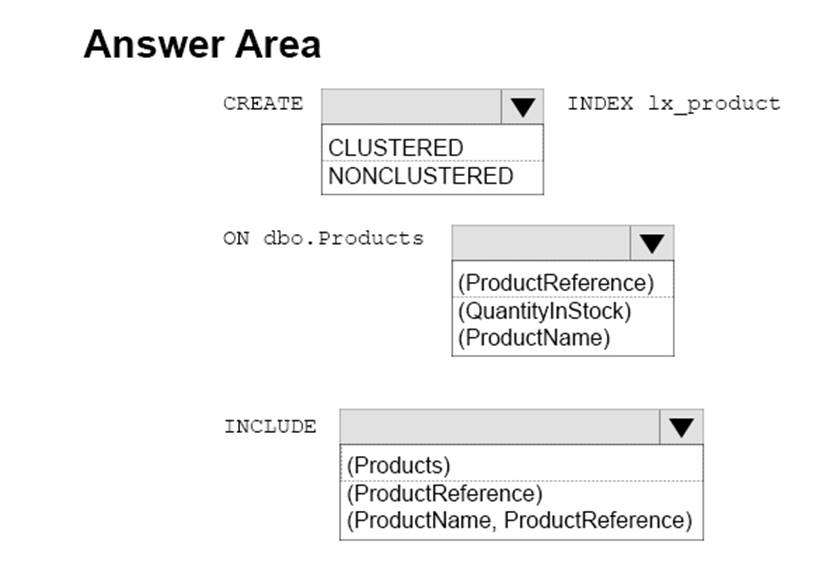Image resolution: width=840 pixels, height=566 pixels.
Task: Click the INCLUDE keyword
Action: coord(270,427)
